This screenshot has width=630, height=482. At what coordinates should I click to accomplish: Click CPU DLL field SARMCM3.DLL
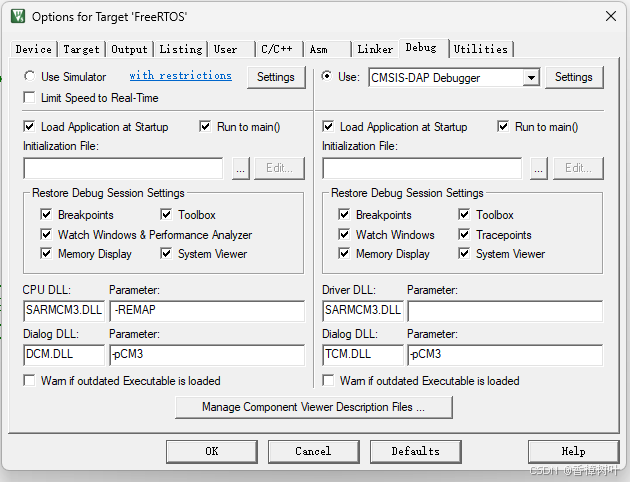[x=64, y=310]
